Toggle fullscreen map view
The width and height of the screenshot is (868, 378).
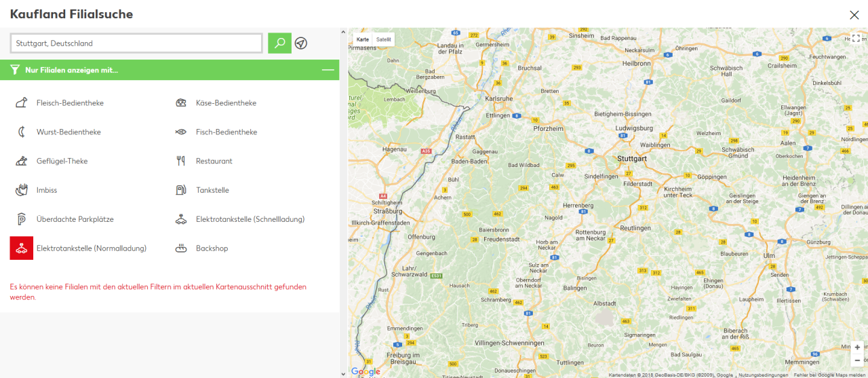tap(856, 39)
